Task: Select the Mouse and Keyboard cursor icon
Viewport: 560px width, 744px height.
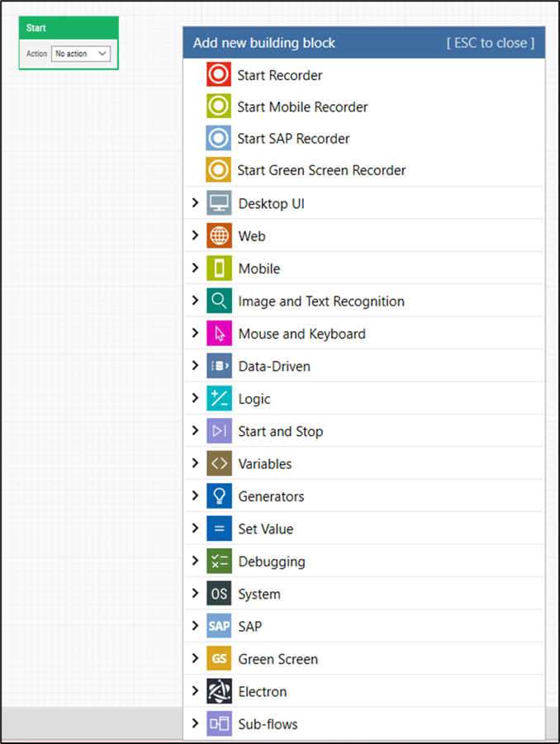Action: click(x=217, y=334)
